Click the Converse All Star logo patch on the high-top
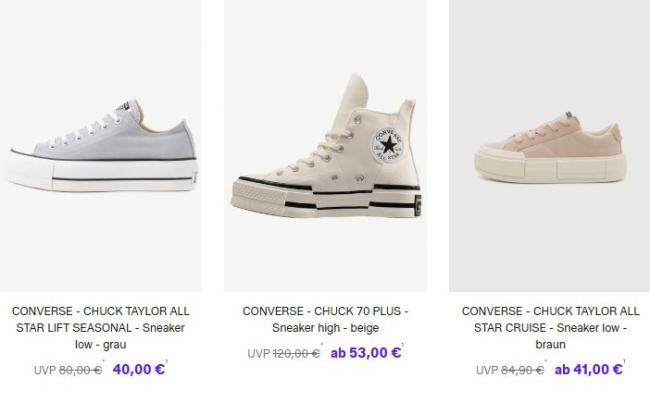 387,145
